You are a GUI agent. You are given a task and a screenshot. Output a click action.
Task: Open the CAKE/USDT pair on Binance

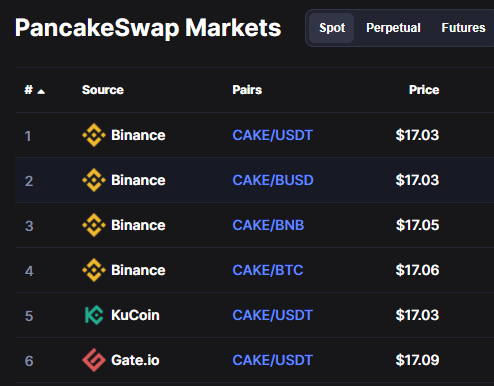tap(272, 135)
